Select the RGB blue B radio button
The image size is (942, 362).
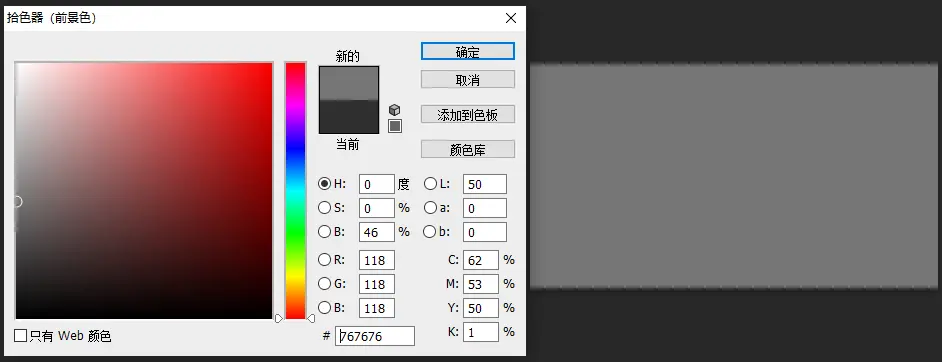324,307
